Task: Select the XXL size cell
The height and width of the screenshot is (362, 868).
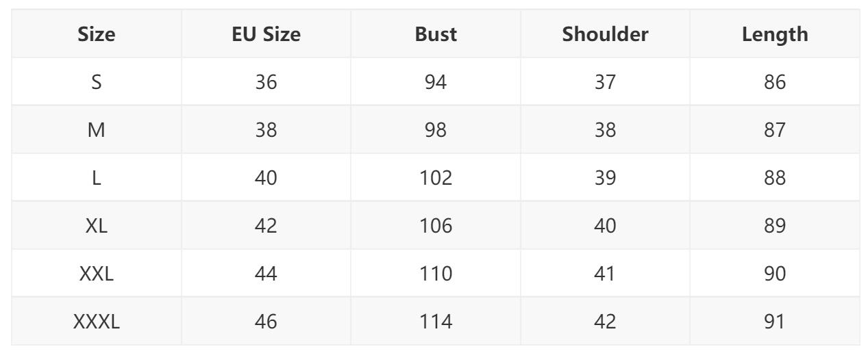Action: pos(97,273)
